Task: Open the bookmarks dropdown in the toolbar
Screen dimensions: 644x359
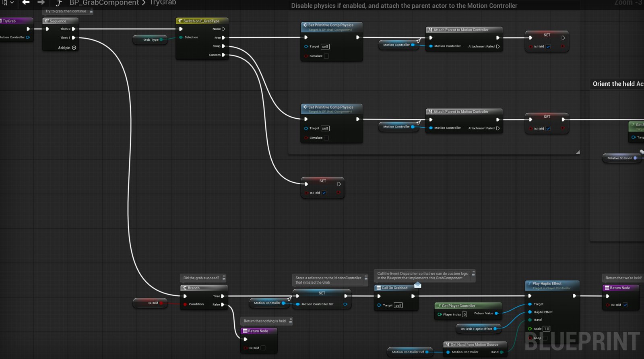Action: (x=8, y=2)
